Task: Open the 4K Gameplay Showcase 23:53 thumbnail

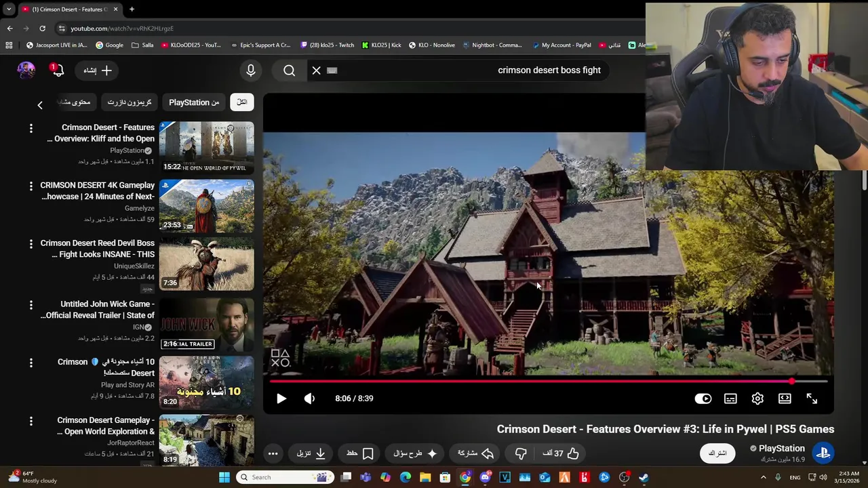Action: pyautogui.click(x=206, y=206)
